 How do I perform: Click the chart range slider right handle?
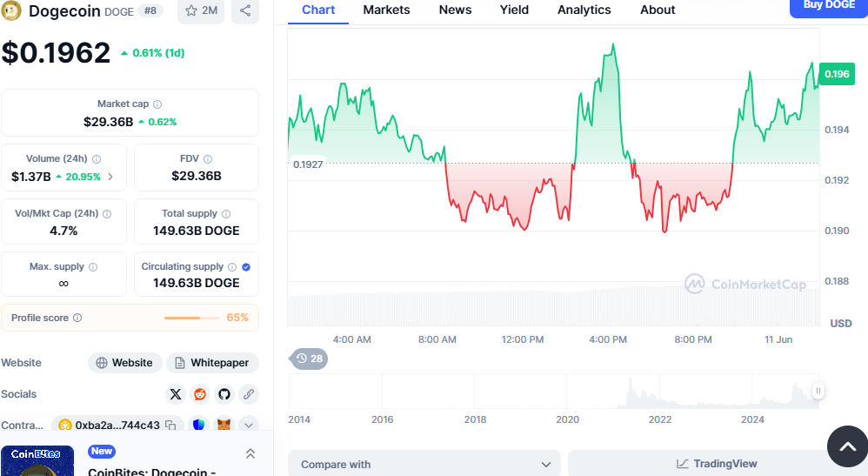(x=818, y=392)
